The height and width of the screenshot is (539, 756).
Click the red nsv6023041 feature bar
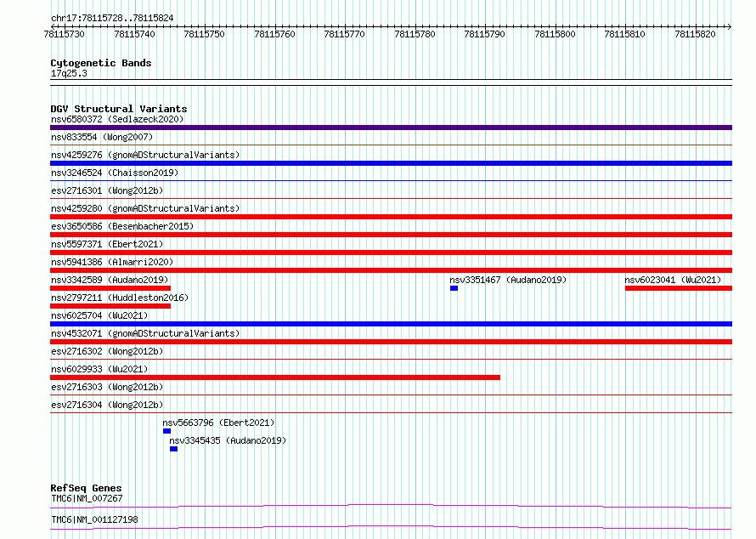(x=679, y=288)
